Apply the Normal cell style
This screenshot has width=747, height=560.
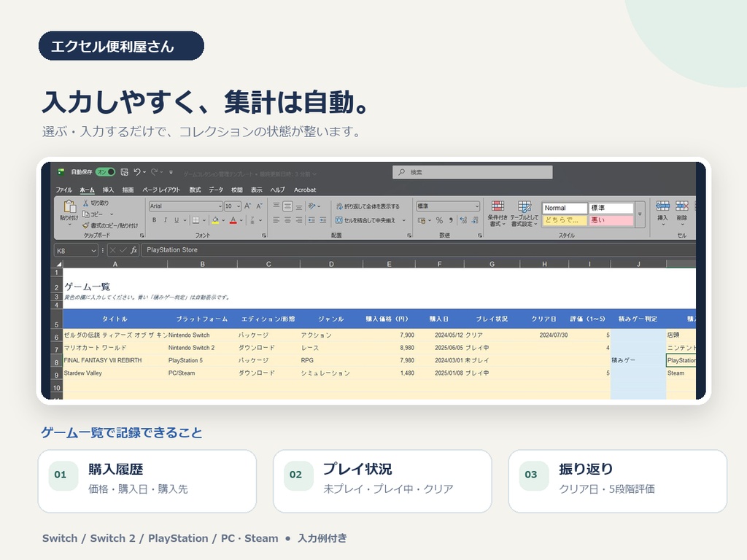(x=565, y=208)
